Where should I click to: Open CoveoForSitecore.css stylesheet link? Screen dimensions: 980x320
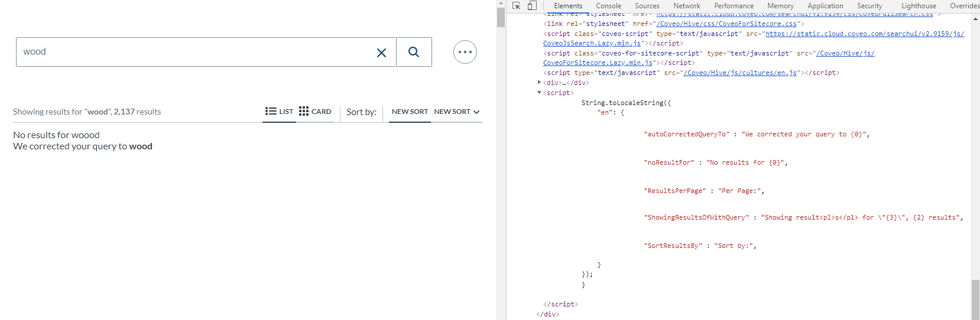click(x=726, y=24)
